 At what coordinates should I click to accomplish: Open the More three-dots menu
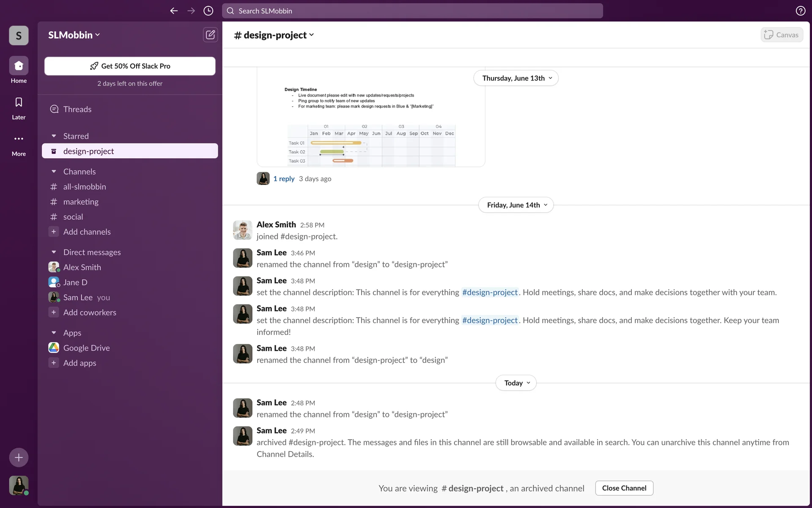point(19,139)
